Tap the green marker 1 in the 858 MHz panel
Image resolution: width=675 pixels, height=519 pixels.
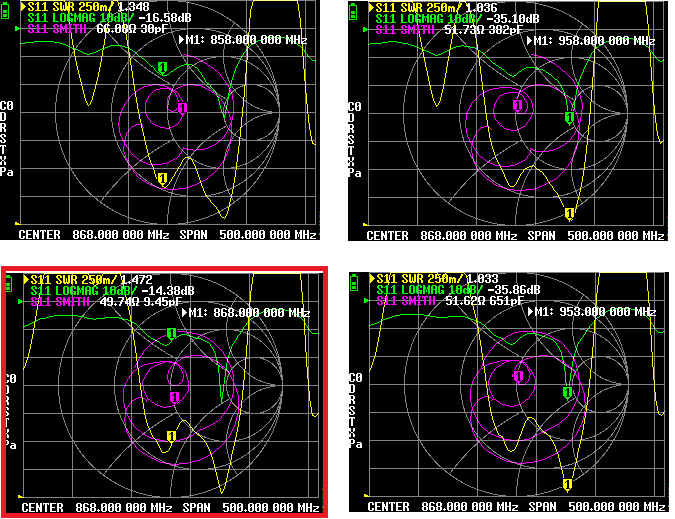click(162, 68)
